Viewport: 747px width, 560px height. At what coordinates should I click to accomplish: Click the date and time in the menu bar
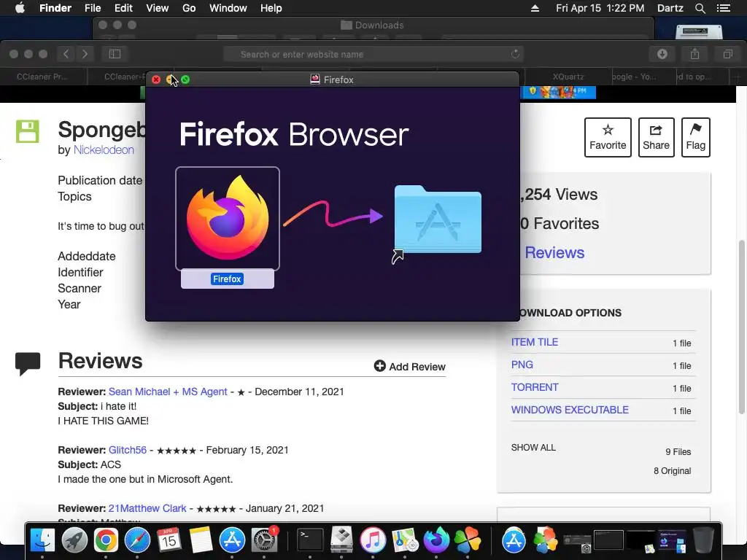coord(600,8)
